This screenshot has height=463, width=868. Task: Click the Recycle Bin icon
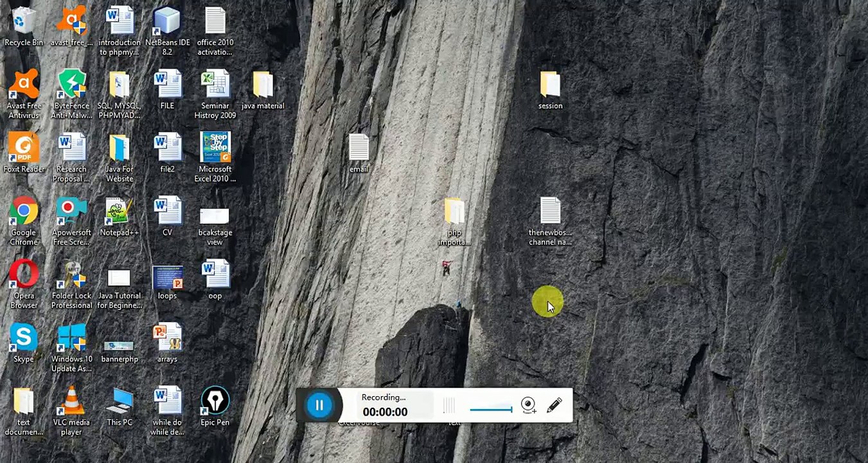coord(24,26)
